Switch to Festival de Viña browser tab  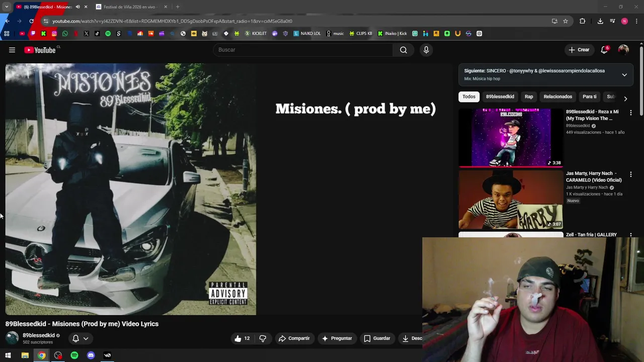tap(130, 7)
